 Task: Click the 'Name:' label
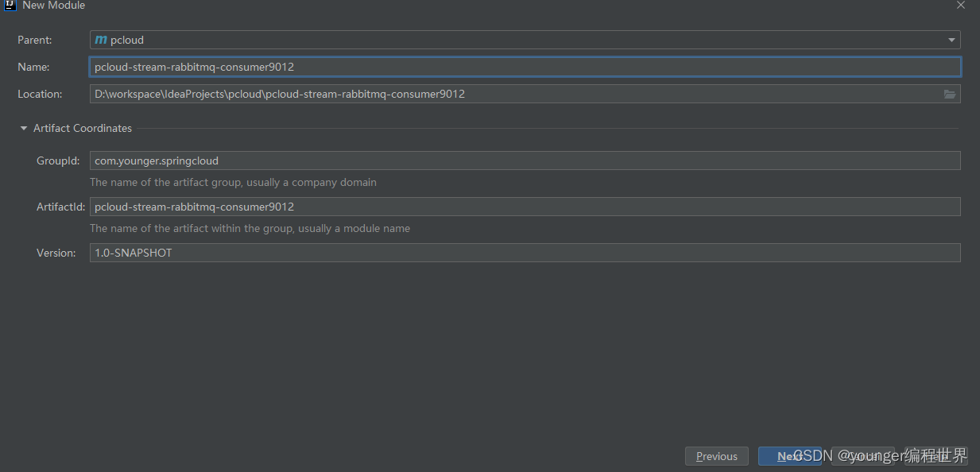click(x=33, y=67)
